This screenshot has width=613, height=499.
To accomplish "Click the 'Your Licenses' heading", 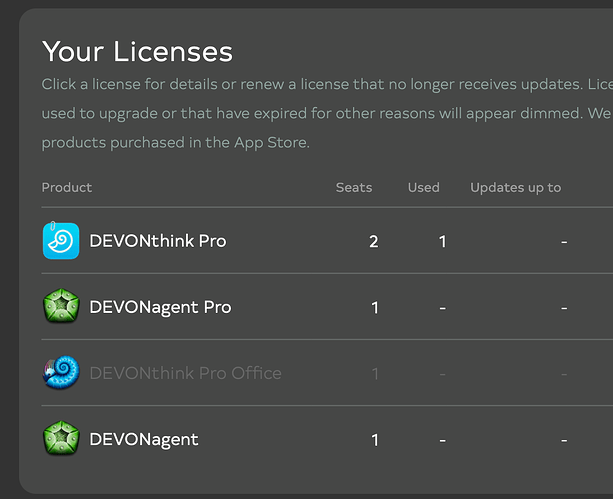I will (137, 52).
